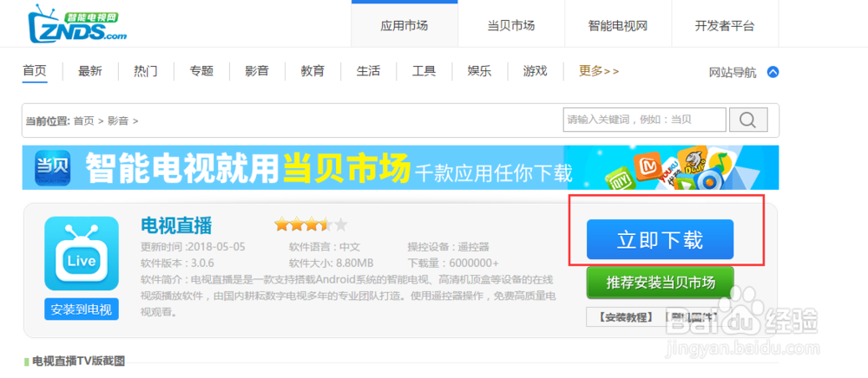Click the 软件版本 : 3.0.6 text
Screen dimensions: 868x378
(x=177, y=263)
